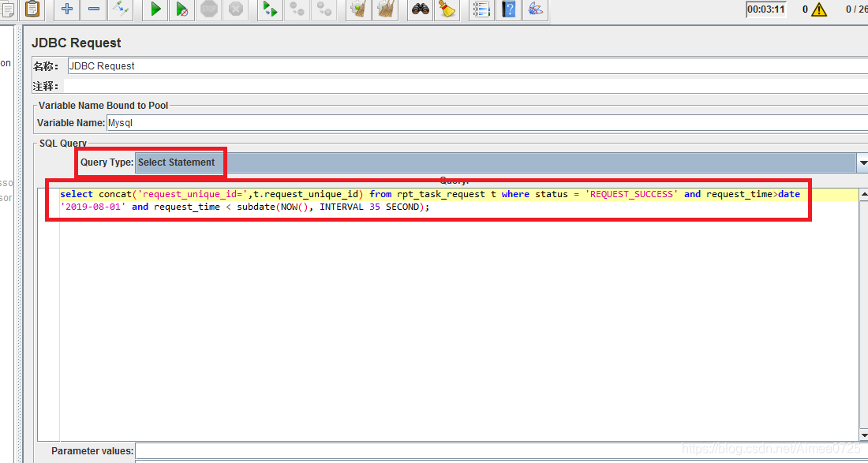This screenshot has width=868, height=463.
Task: Click the 'Variable Name:' label
Action: point(71,123)
